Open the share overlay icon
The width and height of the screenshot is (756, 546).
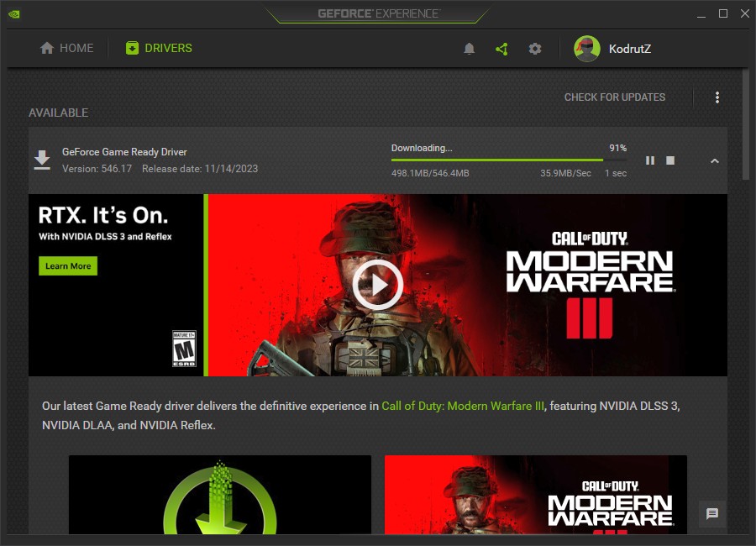[x=501, y=49]
